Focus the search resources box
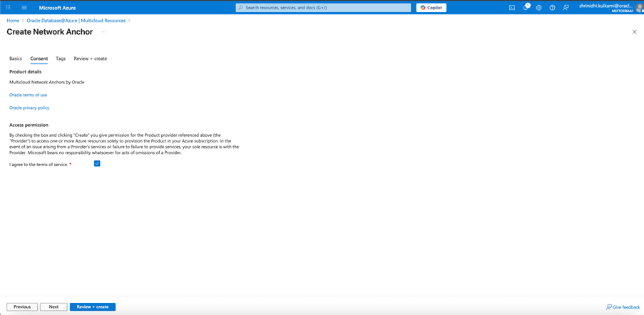The width and height of the screenshot is (644, 315). [323, 8]
